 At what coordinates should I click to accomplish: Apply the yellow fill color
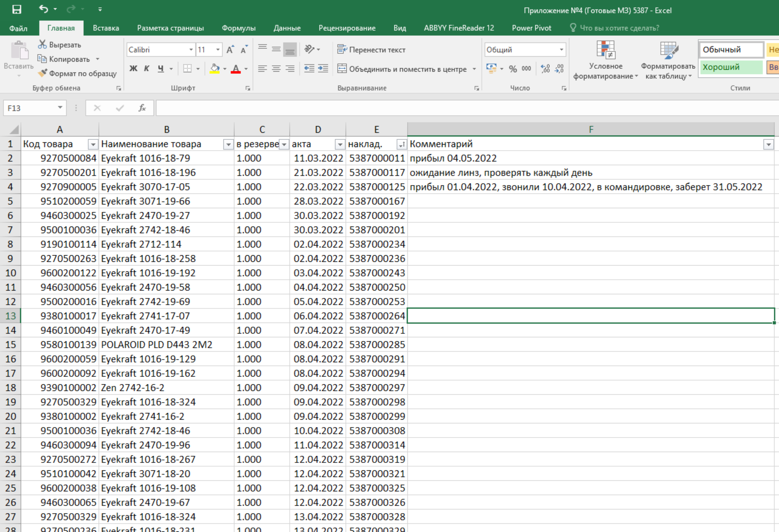point(214,69)
